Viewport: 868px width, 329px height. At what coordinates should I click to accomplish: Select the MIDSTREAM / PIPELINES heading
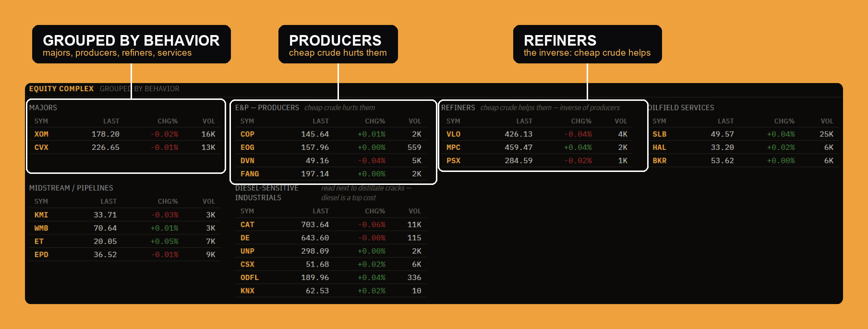coord(71,188)
